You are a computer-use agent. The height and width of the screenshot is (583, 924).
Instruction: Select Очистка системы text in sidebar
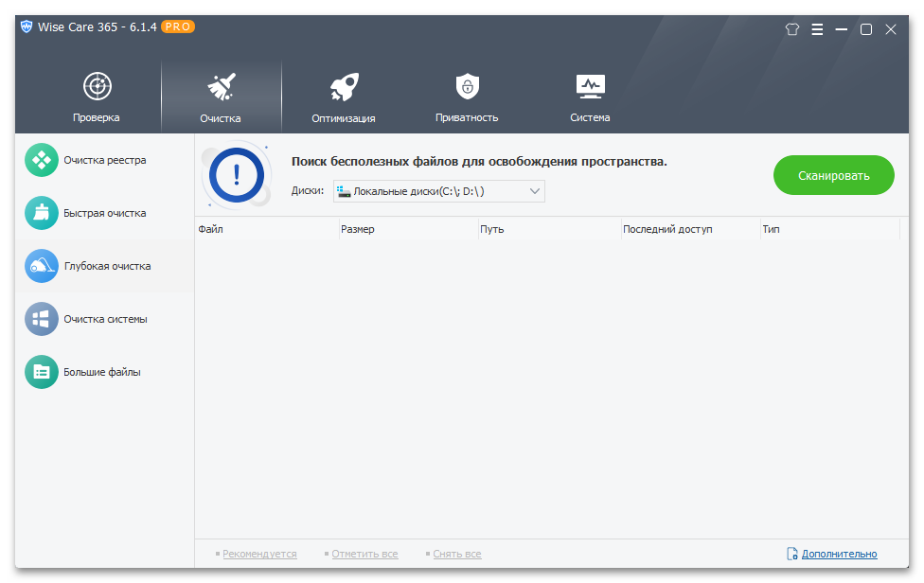coord(105,319)
